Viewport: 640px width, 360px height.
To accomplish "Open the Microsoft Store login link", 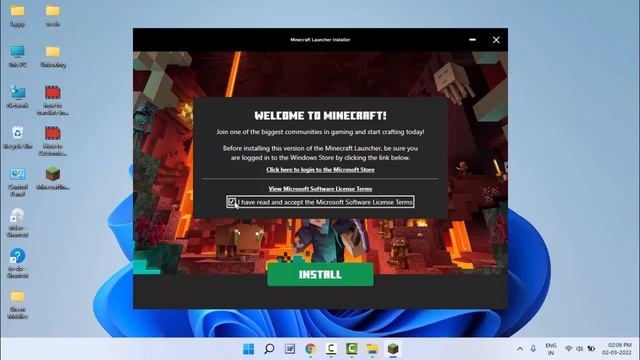I will (320, 169).
